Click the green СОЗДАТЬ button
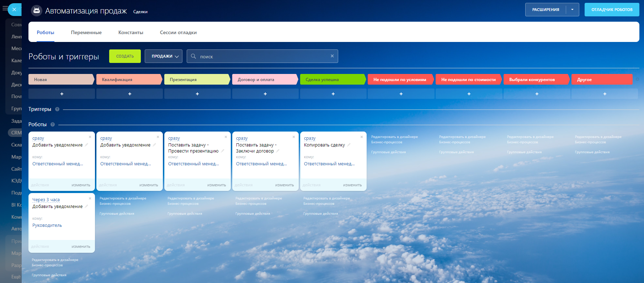This screenshot has width=644, height=283. pos(125,56)
